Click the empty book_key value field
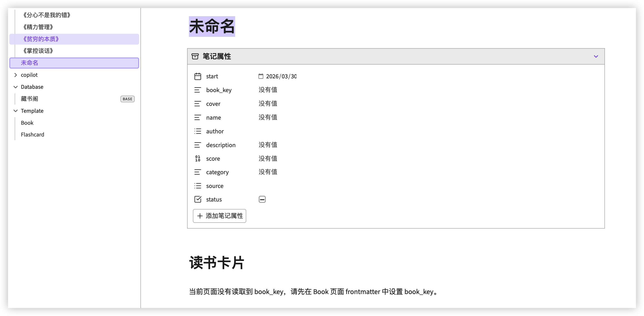This screenshot has width=644, height=316. [x=268, y=90]
